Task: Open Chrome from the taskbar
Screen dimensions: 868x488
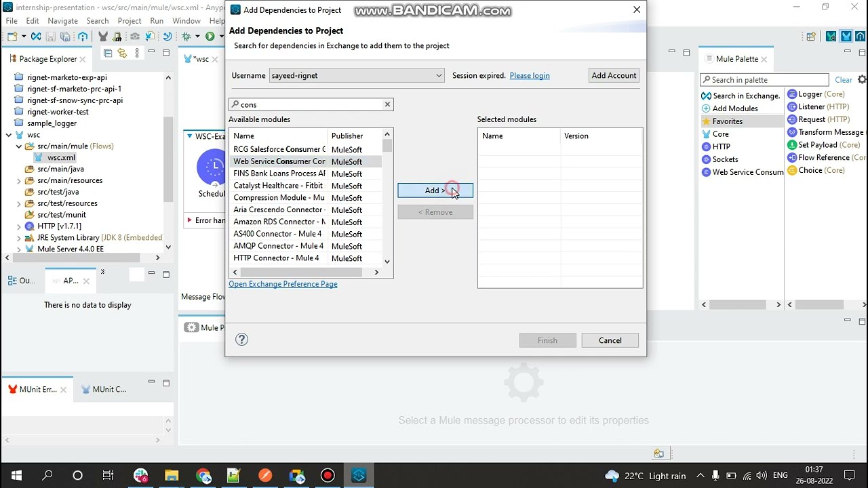Action: (203, 475)
